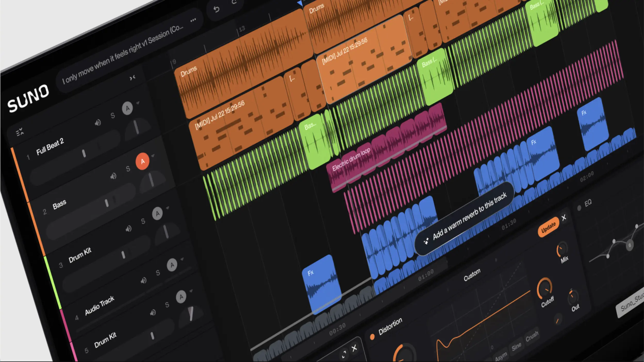Viewport: 644px width, 362px height.
Task: Open the three-dot menu beside session title
Action: pos(193,20)
